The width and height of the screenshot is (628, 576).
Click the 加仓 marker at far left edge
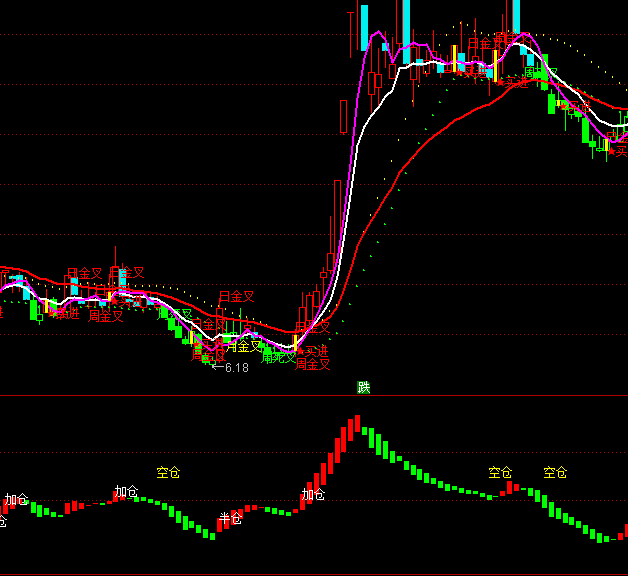(x=16, y=499)
